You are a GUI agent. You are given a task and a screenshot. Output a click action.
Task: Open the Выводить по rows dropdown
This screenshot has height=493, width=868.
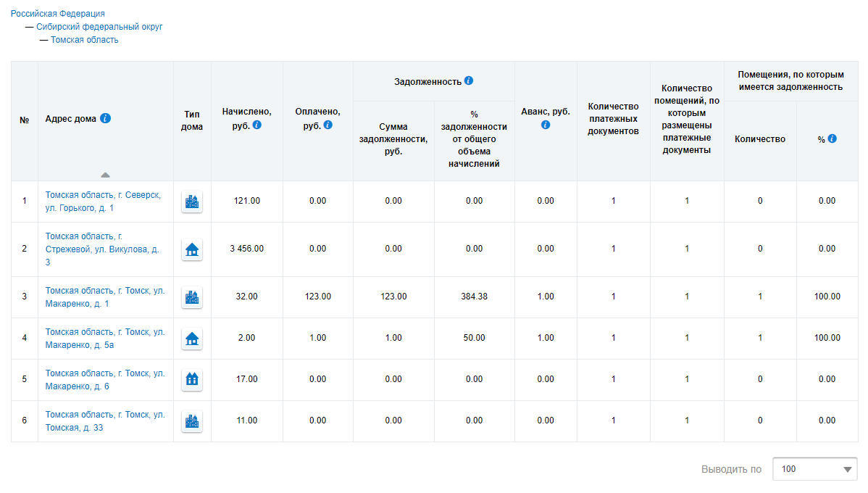pos(814,469)
